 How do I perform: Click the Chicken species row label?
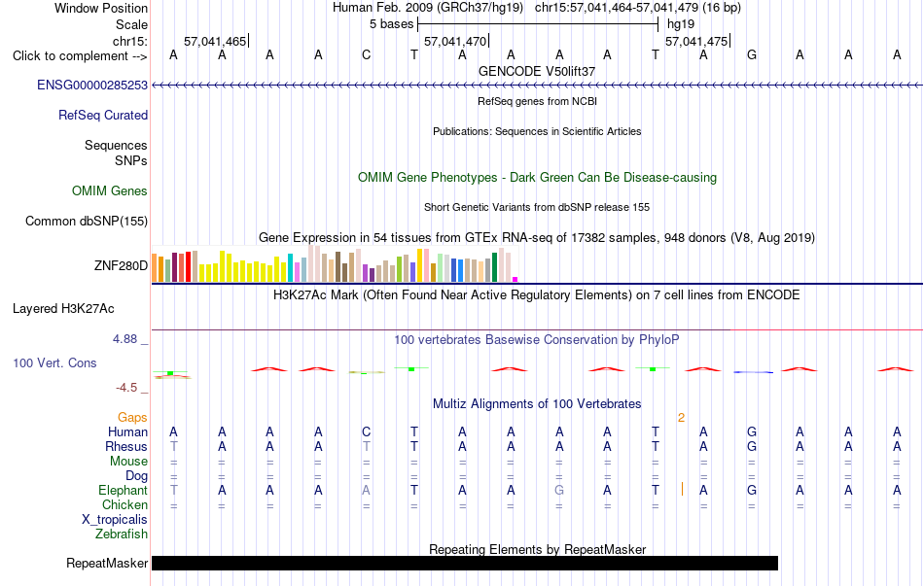point(124,504)
